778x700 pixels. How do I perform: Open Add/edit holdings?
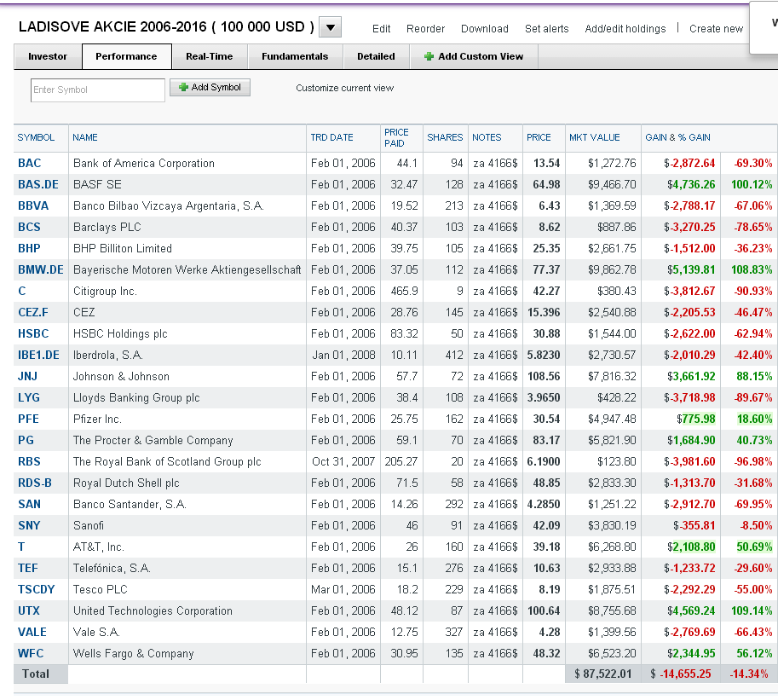pyautogui.click(x=625, y=29)
